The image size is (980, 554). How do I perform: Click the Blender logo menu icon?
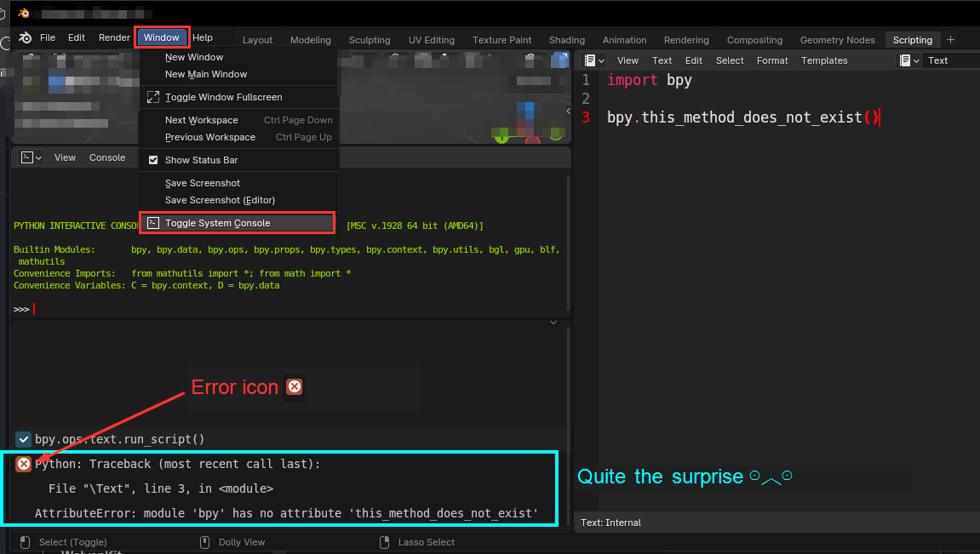click(26, 37)
